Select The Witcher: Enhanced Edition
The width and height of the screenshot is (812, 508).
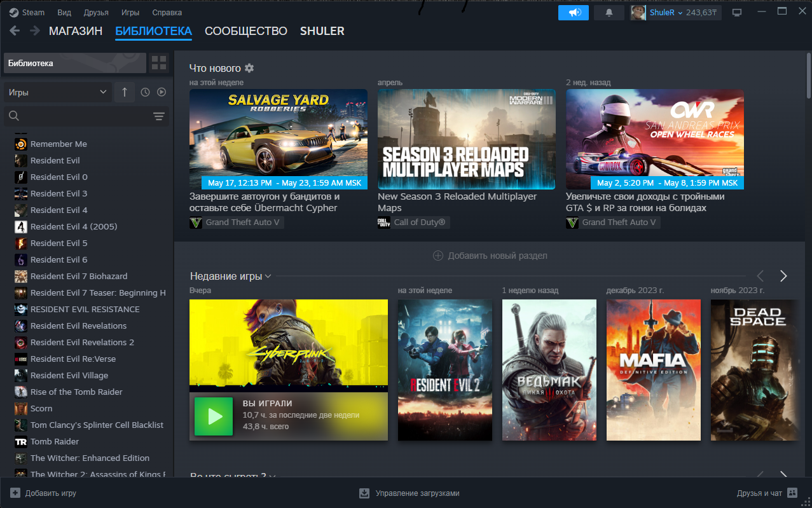coord(90,458)
